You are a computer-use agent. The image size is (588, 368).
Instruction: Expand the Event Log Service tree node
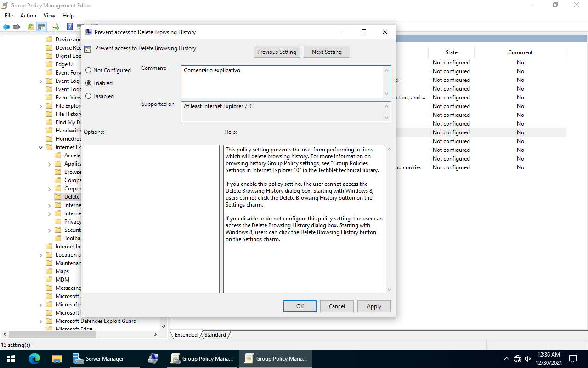(41, 81)
